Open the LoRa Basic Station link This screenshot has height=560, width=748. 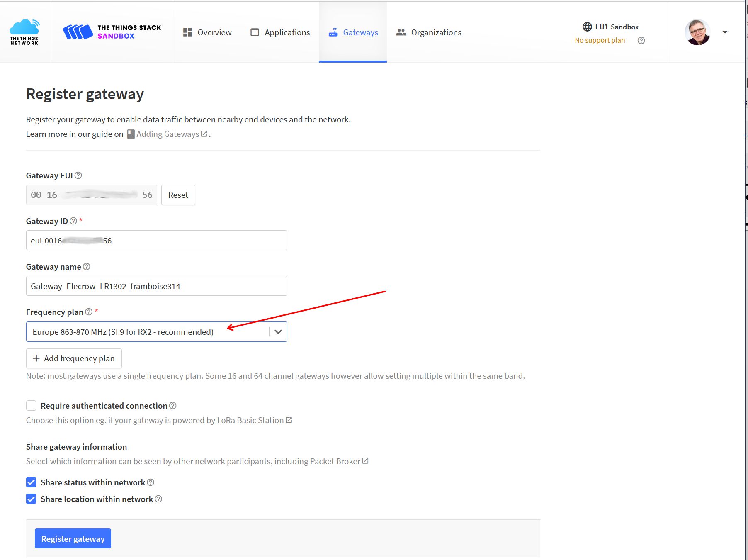click(x=250, y=420)
